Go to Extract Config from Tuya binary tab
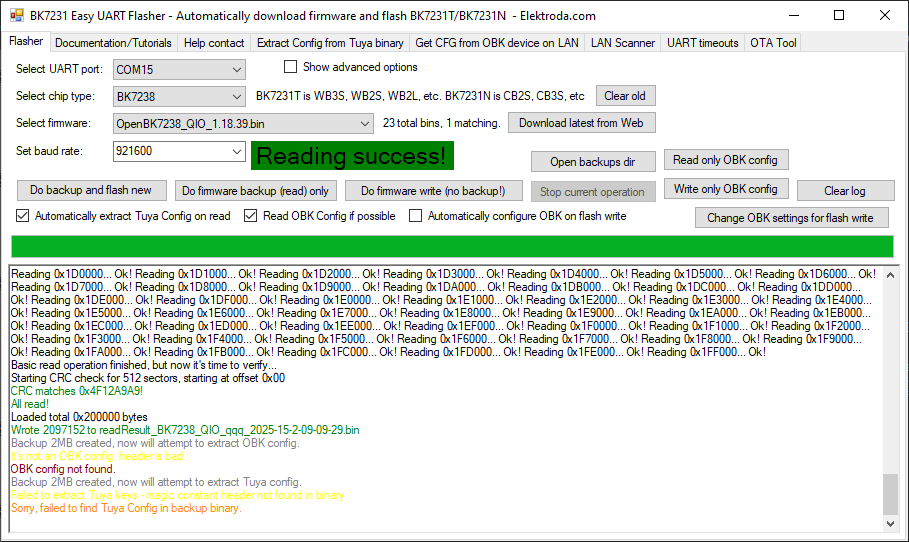 click(x=330, y=43)
